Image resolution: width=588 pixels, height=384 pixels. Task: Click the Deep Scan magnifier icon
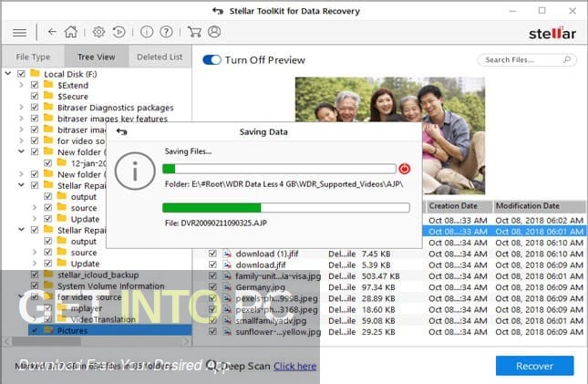click(x=211, y=365)
